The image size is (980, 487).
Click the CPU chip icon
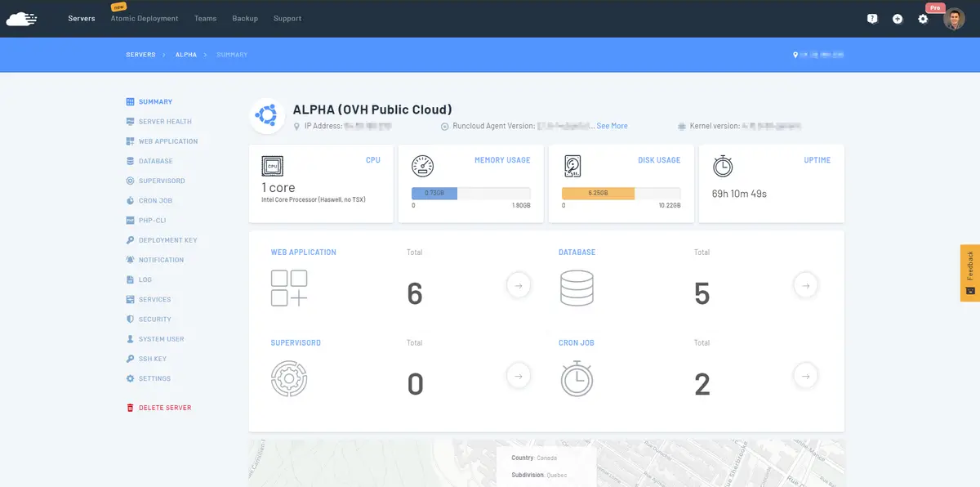point(272,166)
